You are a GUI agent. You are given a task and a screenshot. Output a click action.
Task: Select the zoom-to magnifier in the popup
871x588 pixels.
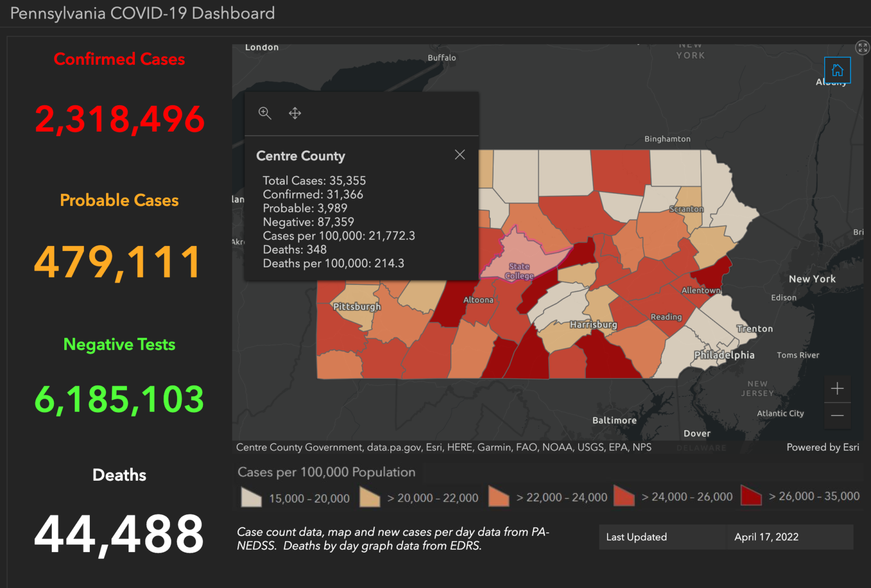pos(265,113)
